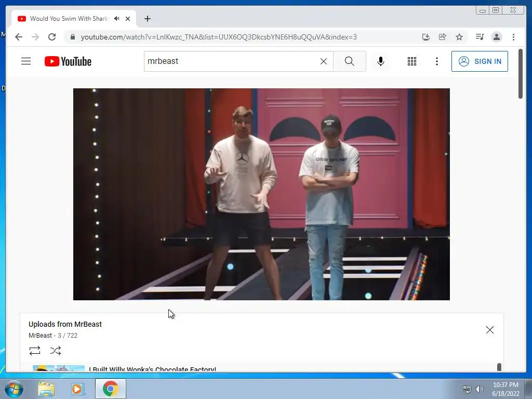532x399 pixels.
Task: Open the Chrome profile avatar
Action: point(496,37)
